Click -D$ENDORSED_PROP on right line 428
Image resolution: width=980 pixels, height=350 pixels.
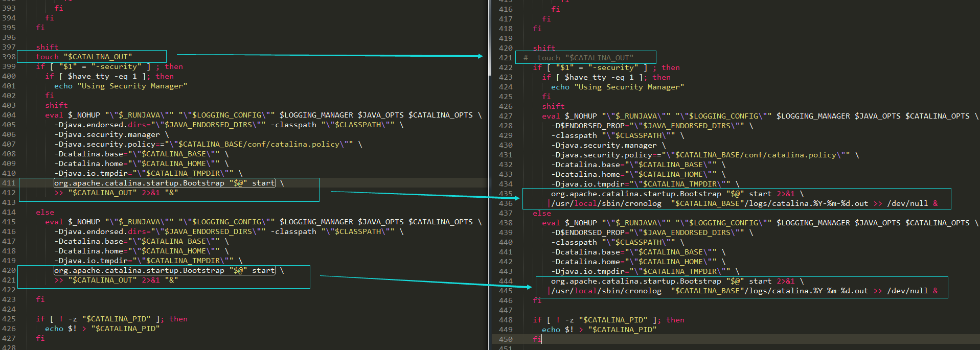588,126
